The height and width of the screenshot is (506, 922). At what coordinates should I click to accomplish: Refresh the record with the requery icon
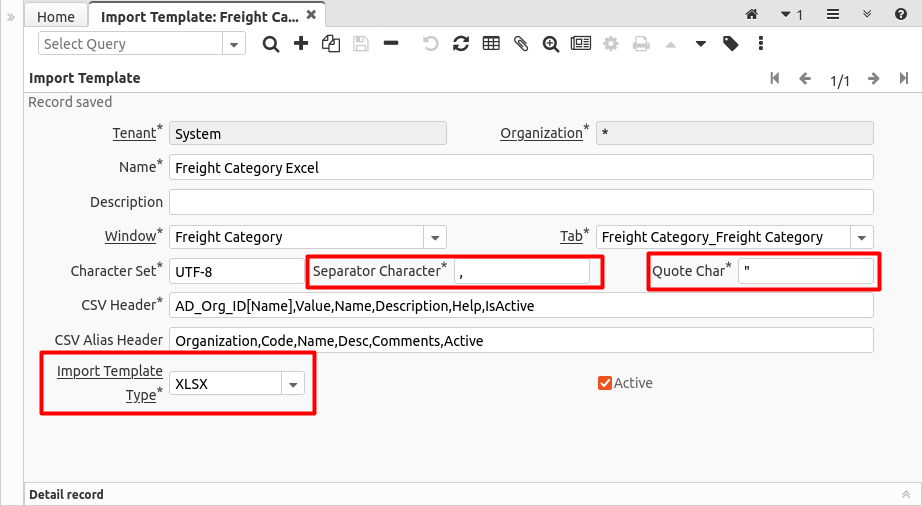[461, 44]
